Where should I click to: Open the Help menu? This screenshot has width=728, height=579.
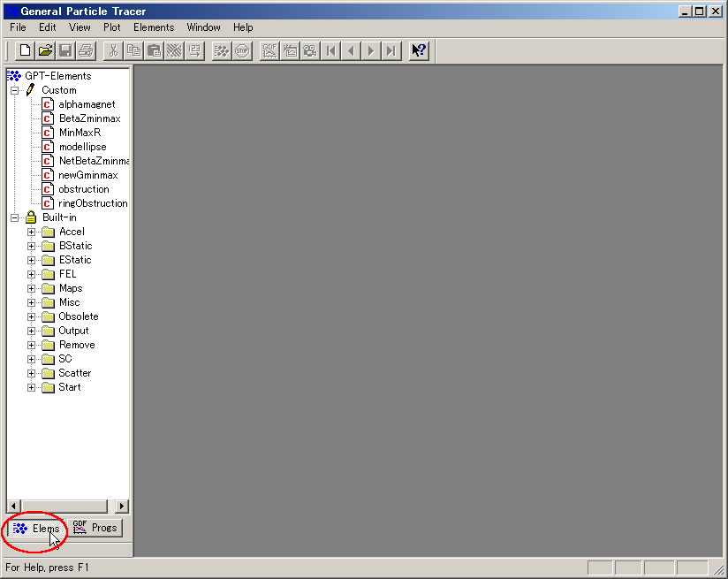click(243, 27)
